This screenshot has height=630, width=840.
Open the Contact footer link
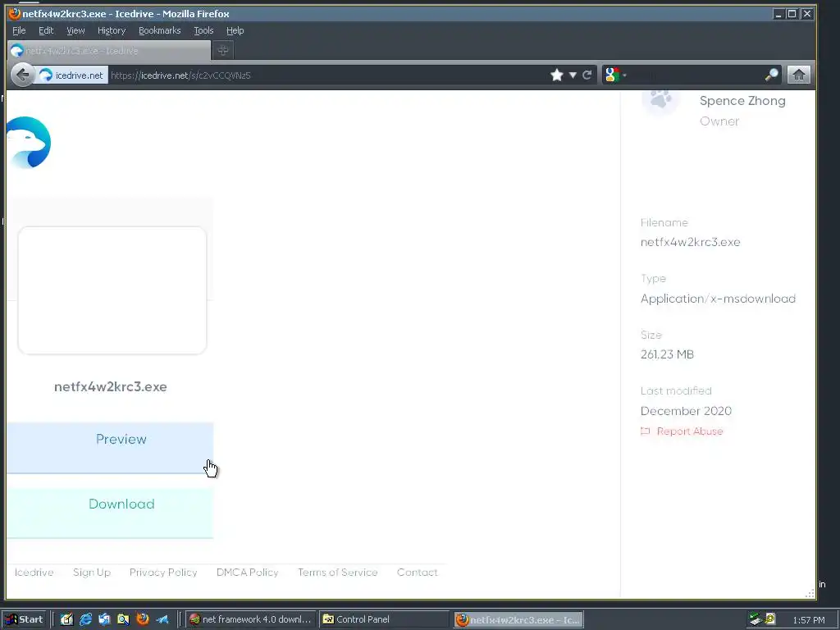pos(418,572)
